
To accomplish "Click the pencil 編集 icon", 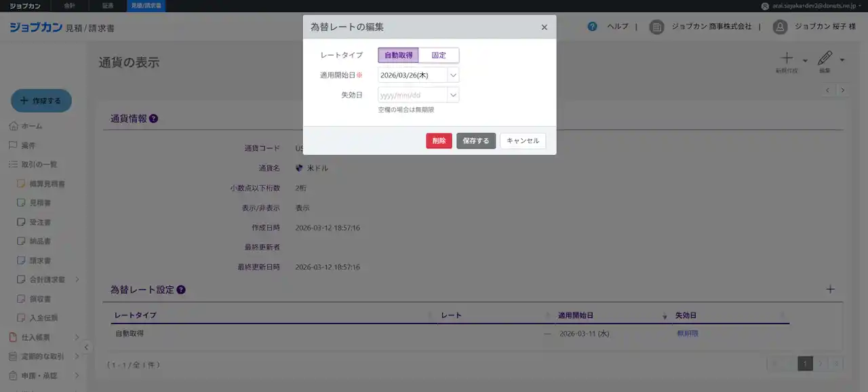I will pos(825,59).
